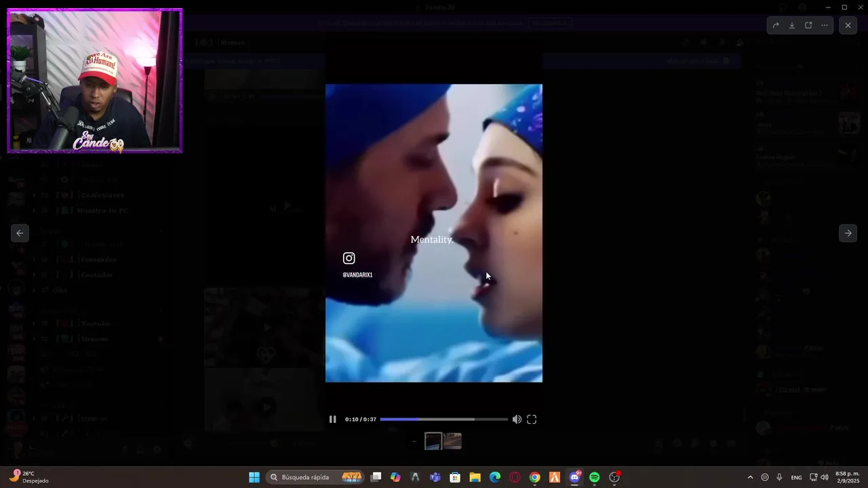This screenshot has width=868, height=488.
Task: Open Microsoft Store from taskbar
Action: (455, 477)
